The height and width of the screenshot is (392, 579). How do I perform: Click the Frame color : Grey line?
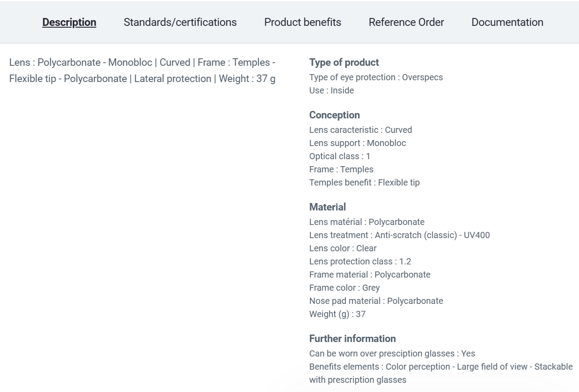click(344, 288)
